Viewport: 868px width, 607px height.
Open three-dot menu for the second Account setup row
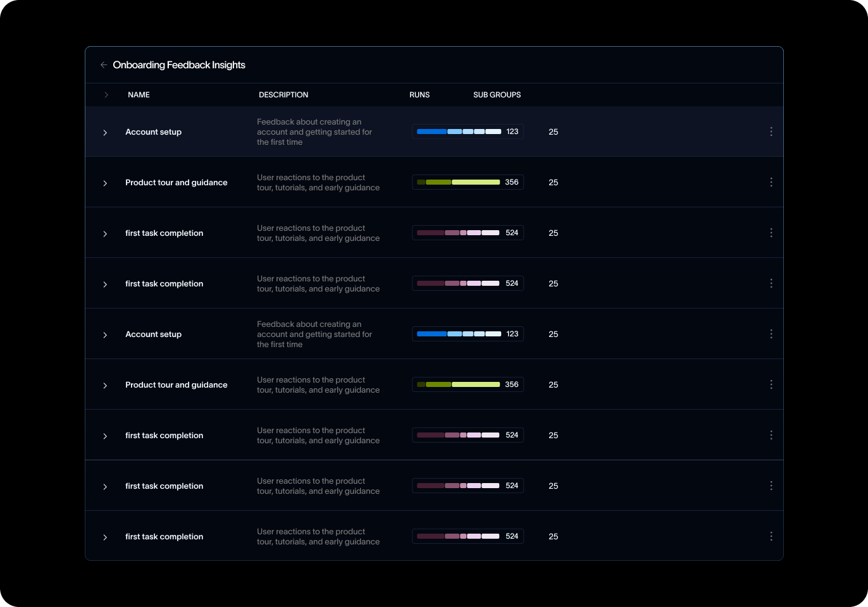point(771,334)
